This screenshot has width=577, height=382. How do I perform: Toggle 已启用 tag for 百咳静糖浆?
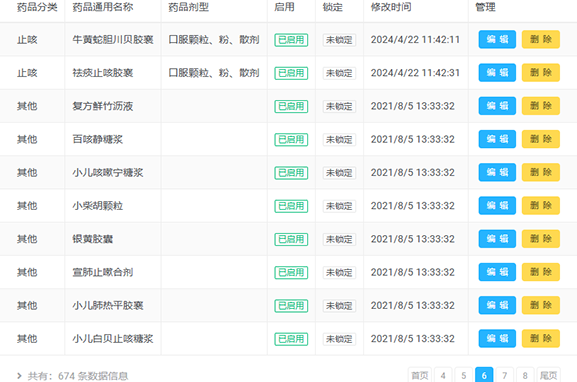click(291, 139)
